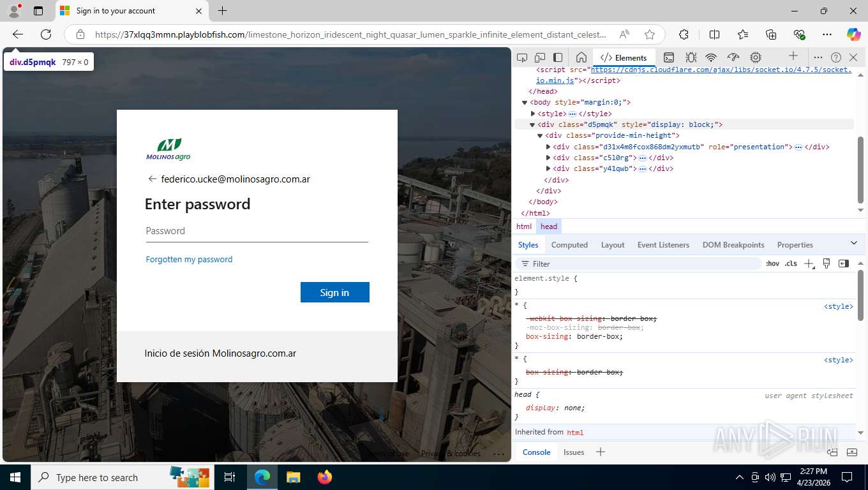Click the Forgotten my password link
The width and height of the screenshot is (868, 490).
(189, 260)
